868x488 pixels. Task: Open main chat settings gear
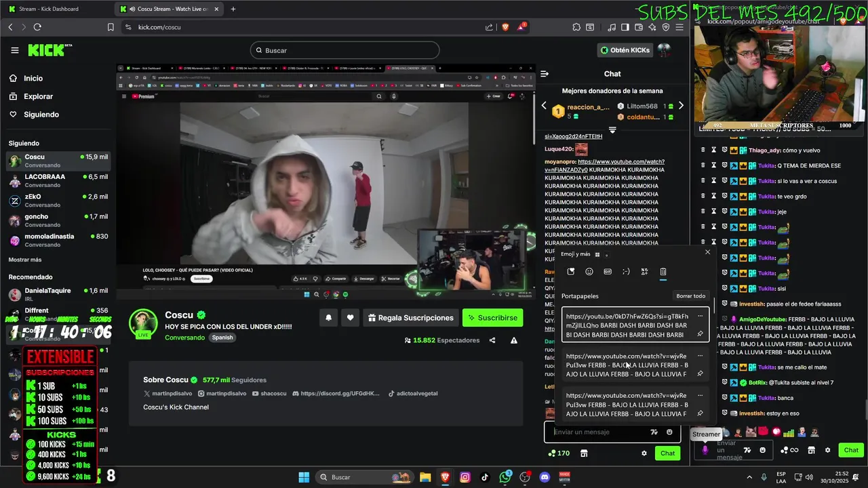(644, 453)
